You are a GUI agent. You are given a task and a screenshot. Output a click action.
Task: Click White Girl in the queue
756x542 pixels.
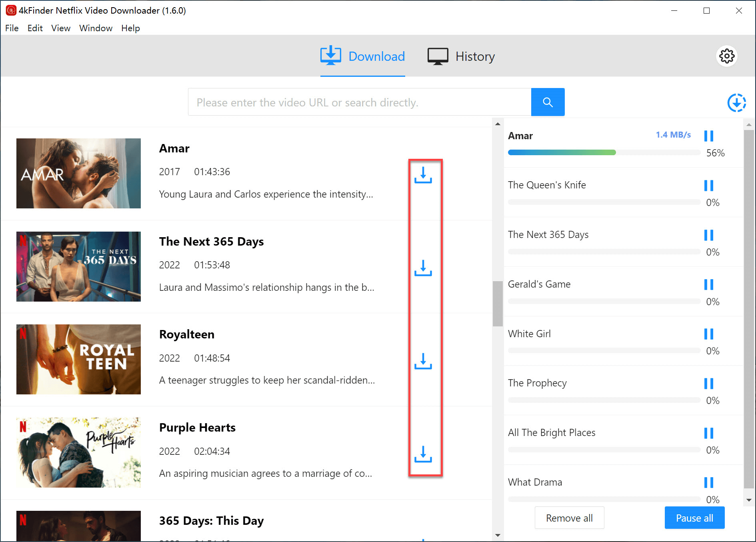[529, 334]
